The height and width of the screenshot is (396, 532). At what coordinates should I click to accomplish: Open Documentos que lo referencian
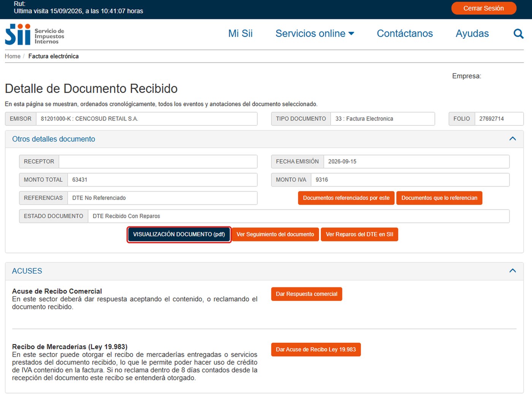click(439, 198)
